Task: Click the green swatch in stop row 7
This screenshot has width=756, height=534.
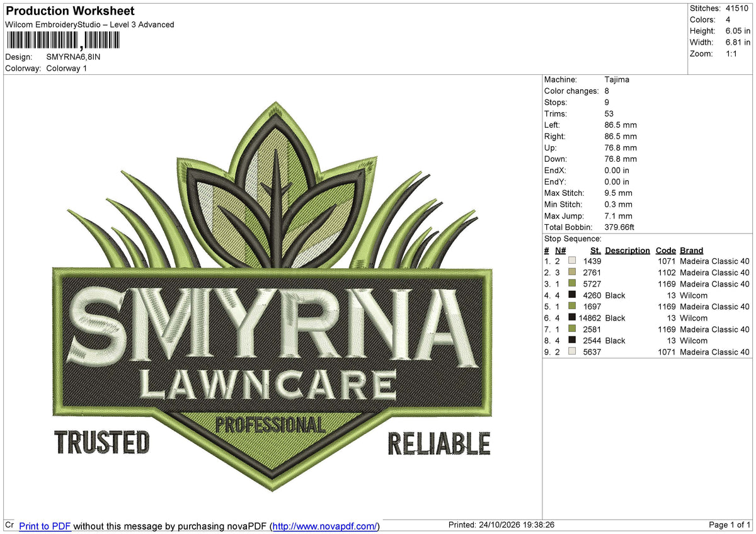Action: click(x=572, y=328)
